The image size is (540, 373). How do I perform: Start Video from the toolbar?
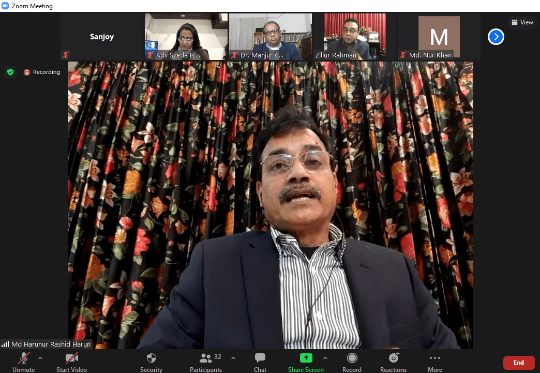72,362
